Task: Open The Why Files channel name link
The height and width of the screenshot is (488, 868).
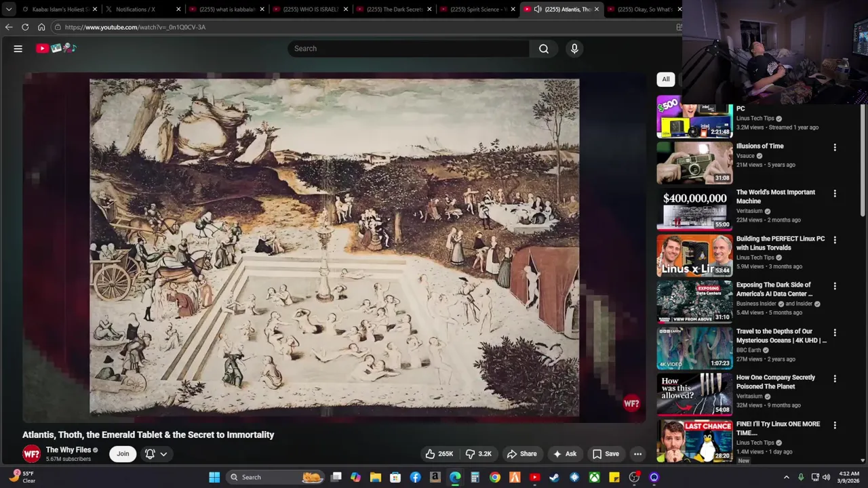Action: coord(68,450)
